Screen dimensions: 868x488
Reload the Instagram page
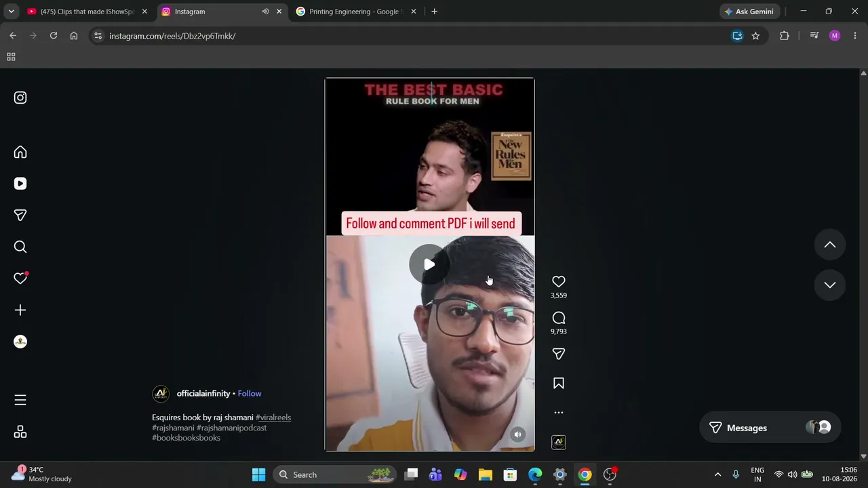tap(54, 36)
